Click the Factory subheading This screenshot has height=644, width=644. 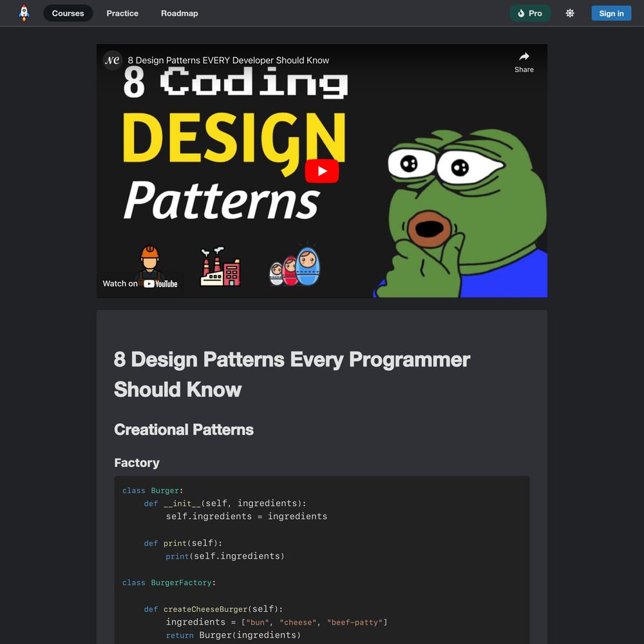coord(137,463)
